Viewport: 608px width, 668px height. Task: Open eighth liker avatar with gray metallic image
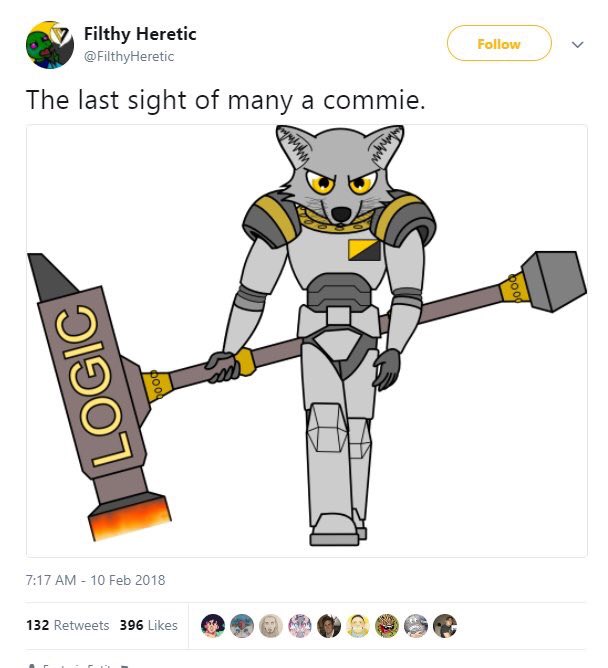(415, 626)
